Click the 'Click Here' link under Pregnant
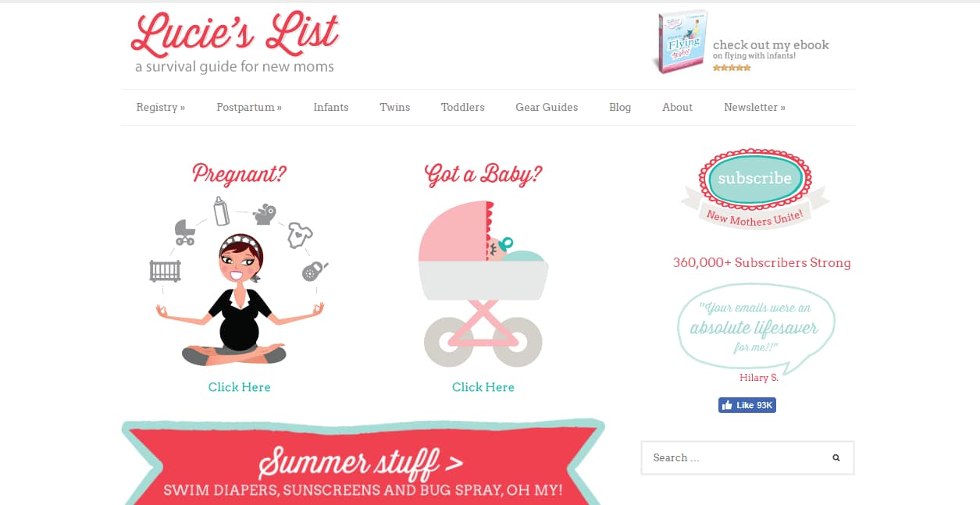Viewport: 980px width, 505px height. coord(240,387)
